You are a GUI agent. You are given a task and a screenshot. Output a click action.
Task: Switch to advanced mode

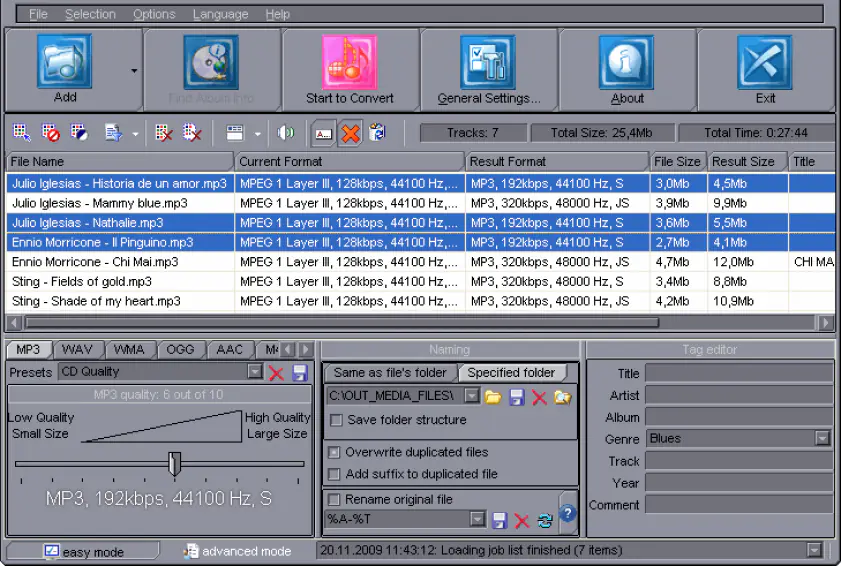click(x=238, y=551)
